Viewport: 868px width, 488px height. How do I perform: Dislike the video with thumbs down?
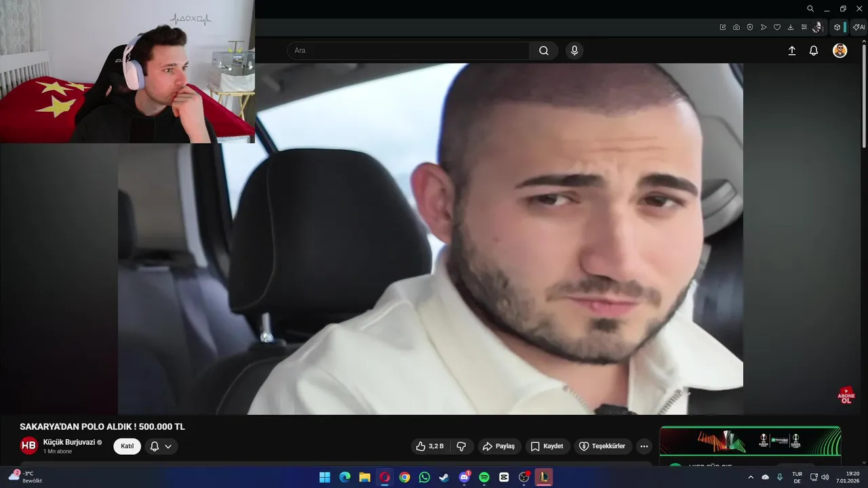461,446
